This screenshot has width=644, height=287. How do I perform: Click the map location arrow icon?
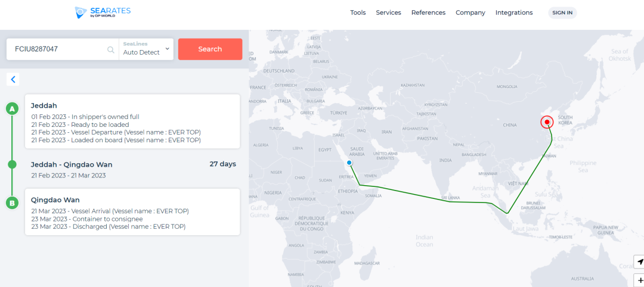pos(640,261)
